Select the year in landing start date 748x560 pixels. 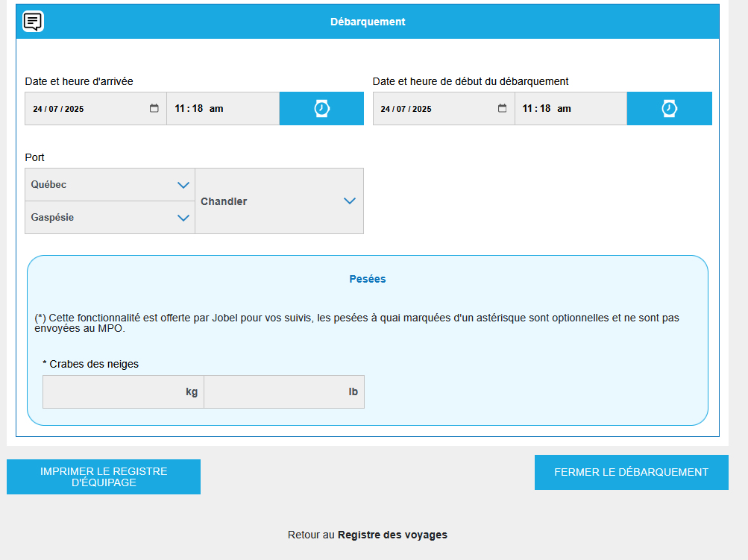point(422,109)
